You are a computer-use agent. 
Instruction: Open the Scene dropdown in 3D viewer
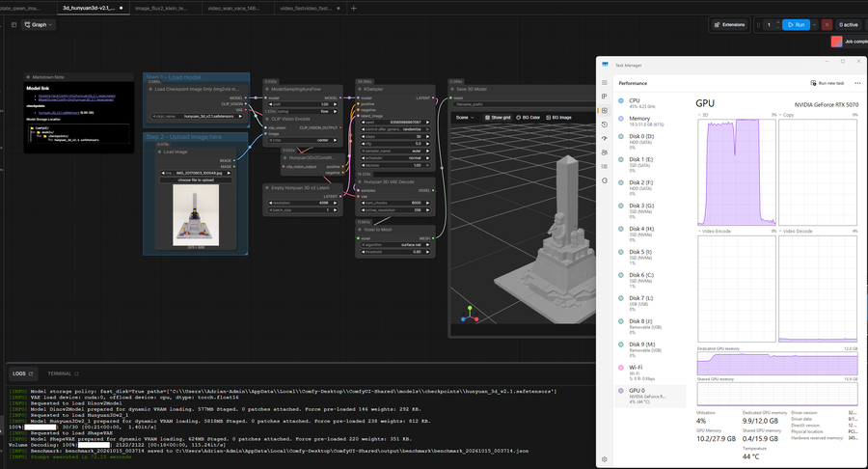465,118
